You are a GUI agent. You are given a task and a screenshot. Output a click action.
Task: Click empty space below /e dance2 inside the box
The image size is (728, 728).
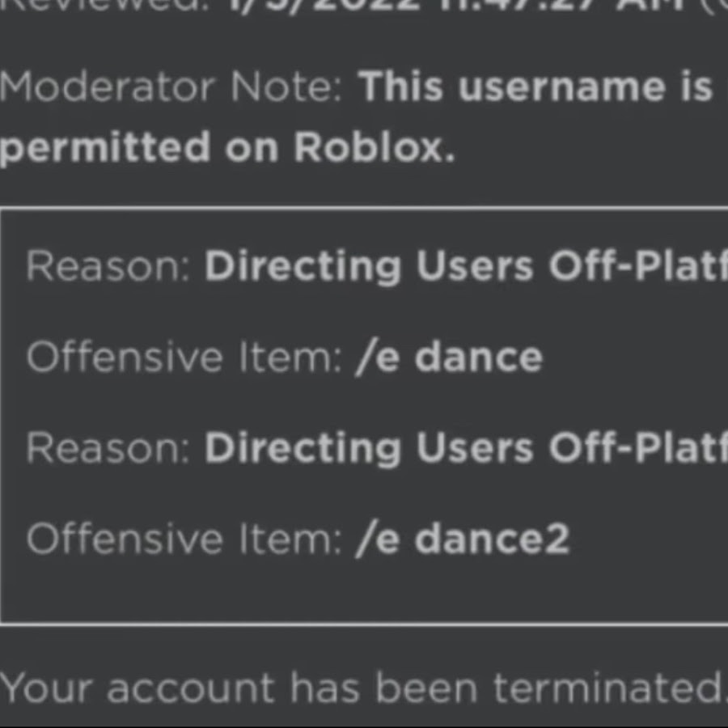[x=364, y=590]
